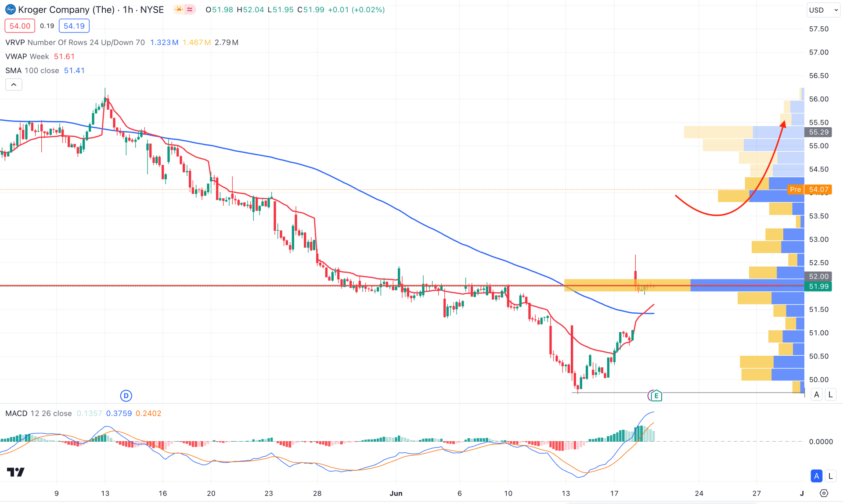Click the MACD 0.0000 axis value
The width and height of the screenshot is (843, 504).
(821, 442)
